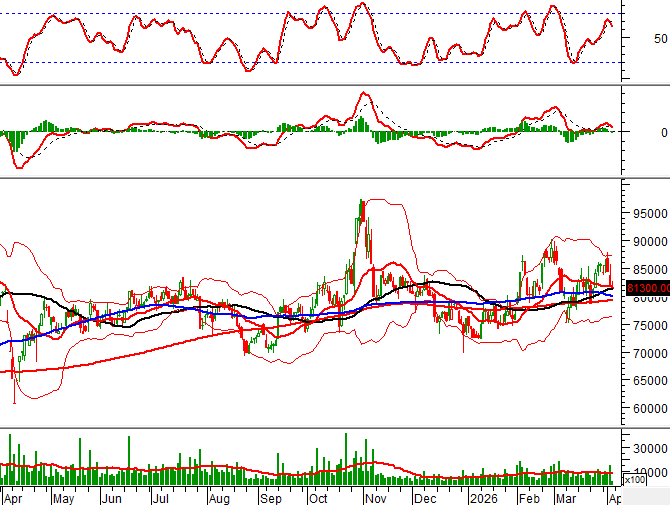Click the highest price candle peak in November
Viewport: 670px width, 505px height.
pyautogui.click(x=360, y=201)
